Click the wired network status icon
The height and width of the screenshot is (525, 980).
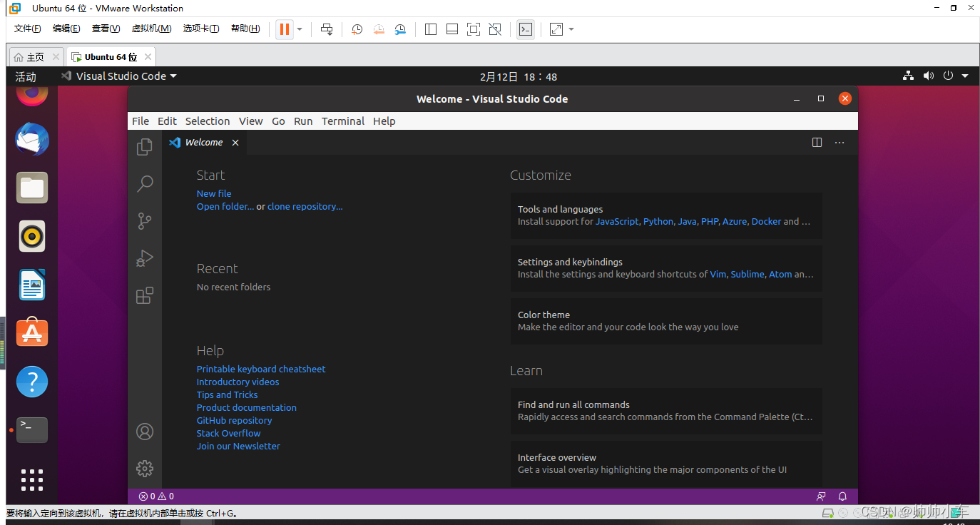908,76
